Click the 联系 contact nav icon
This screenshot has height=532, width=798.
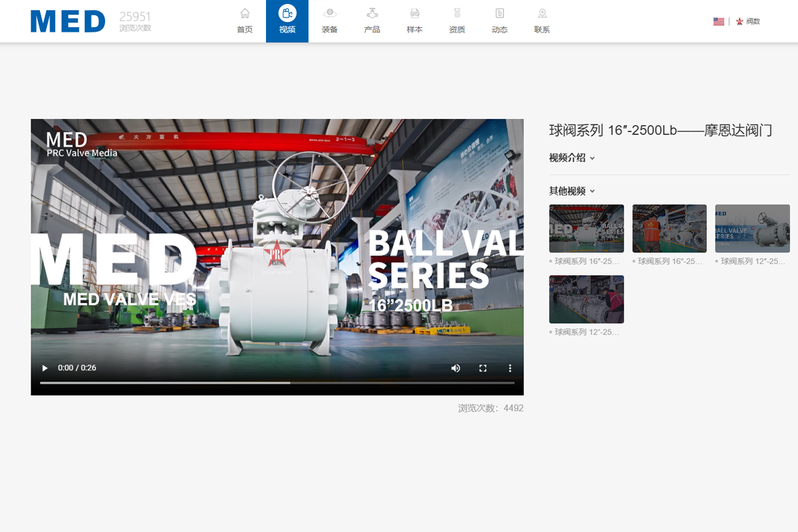pyautogui.click(x=542, y=14)
